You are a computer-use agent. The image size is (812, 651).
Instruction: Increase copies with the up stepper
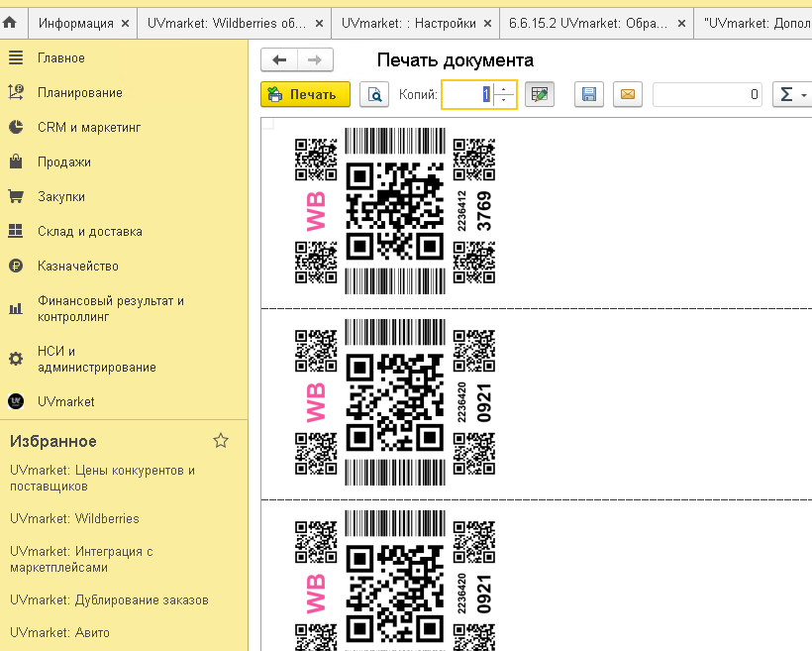point(503,89)
